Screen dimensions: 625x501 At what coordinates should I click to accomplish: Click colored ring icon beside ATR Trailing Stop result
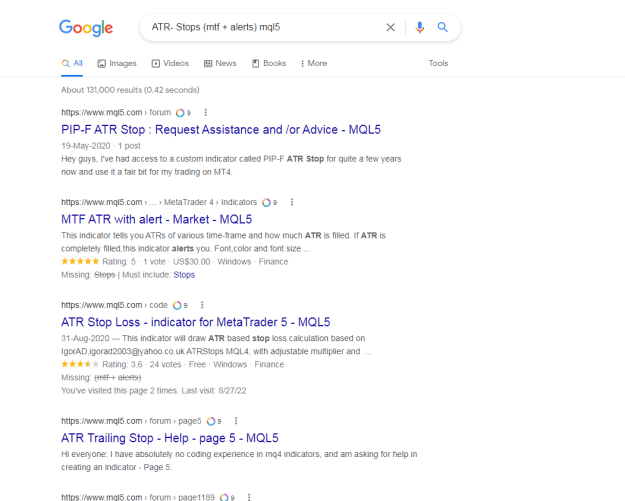point(211,421)
